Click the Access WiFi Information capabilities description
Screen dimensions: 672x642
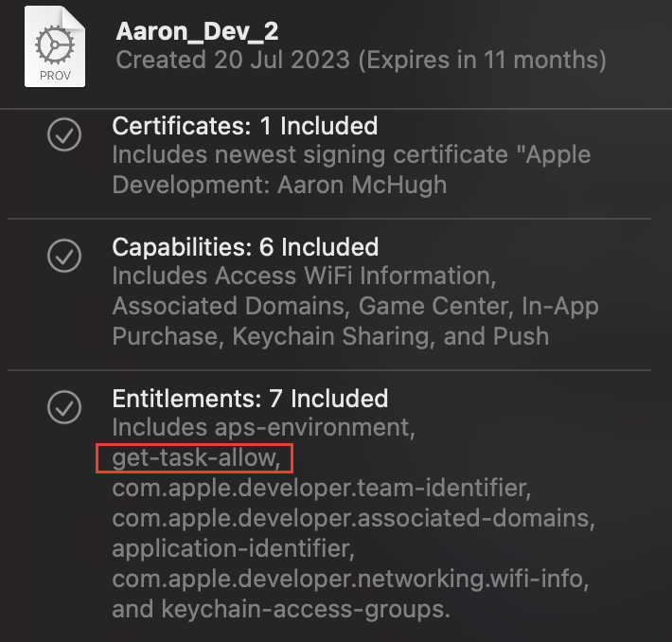tap(355, 306)
